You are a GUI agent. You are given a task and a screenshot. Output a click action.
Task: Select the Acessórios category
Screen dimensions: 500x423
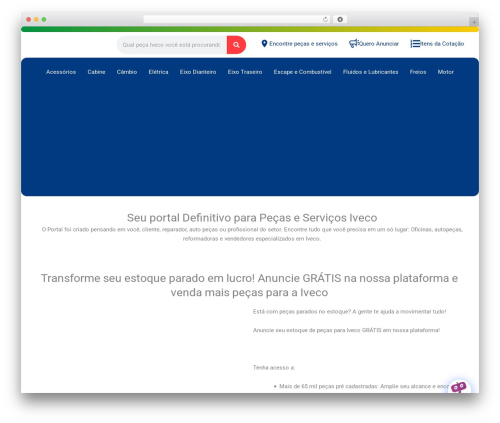click(61, 72)
